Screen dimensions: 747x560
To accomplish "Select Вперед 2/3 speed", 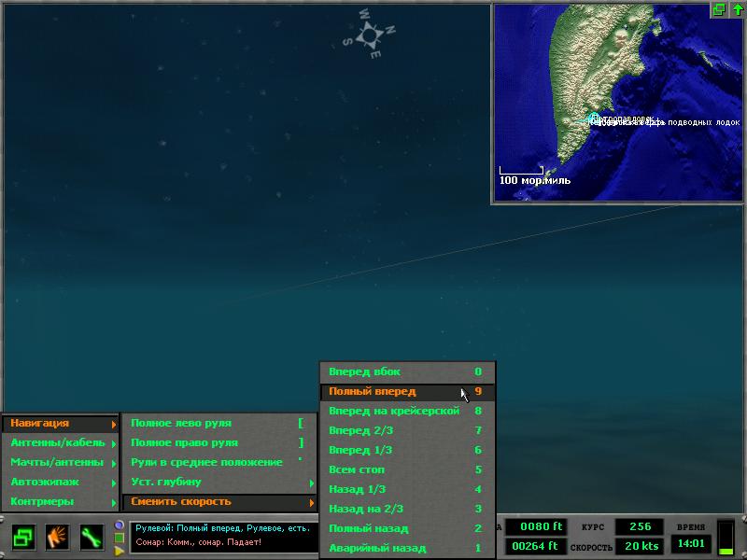I will coord(407,430).
